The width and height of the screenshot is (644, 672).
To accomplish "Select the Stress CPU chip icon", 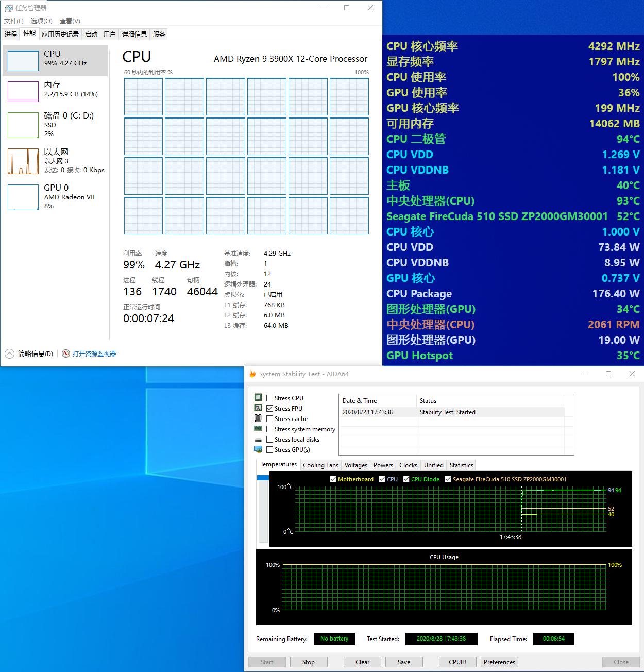I will point(259,397).
